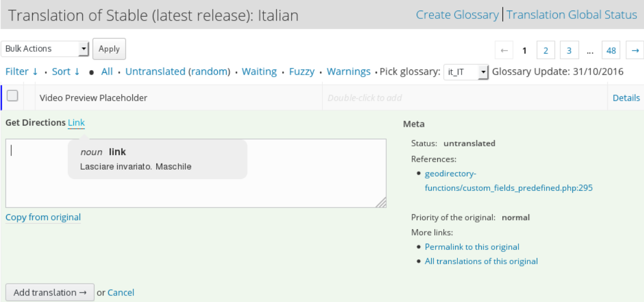The width and height of the screenshot is (644, 302).
Task: Select the Waiting filter
Action: (x=259, y=72)
